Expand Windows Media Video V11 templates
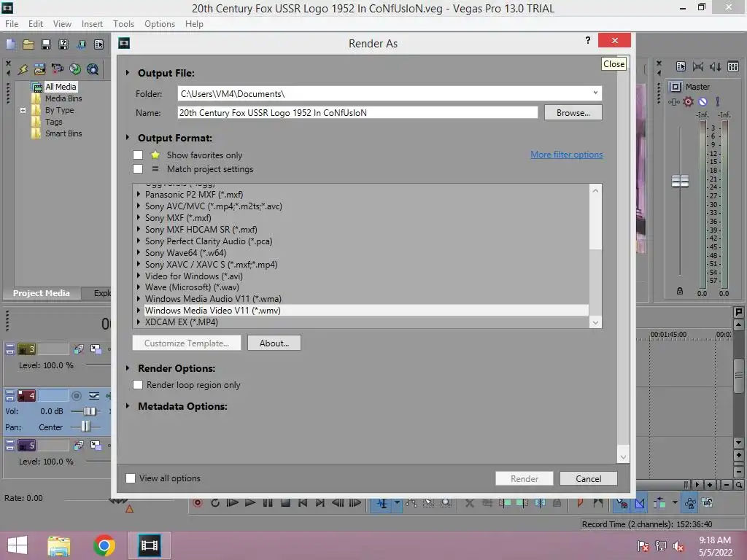The image size is (747, 560). coord(139,311)
